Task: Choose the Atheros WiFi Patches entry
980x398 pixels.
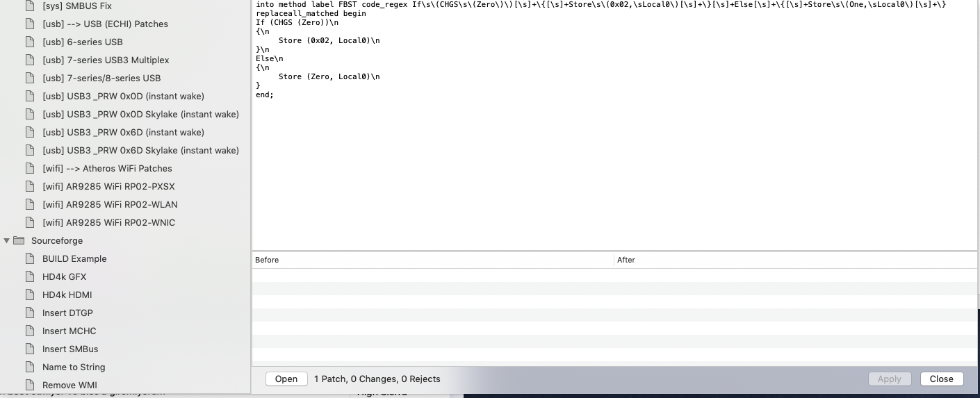Action: (x=107, y=168)
